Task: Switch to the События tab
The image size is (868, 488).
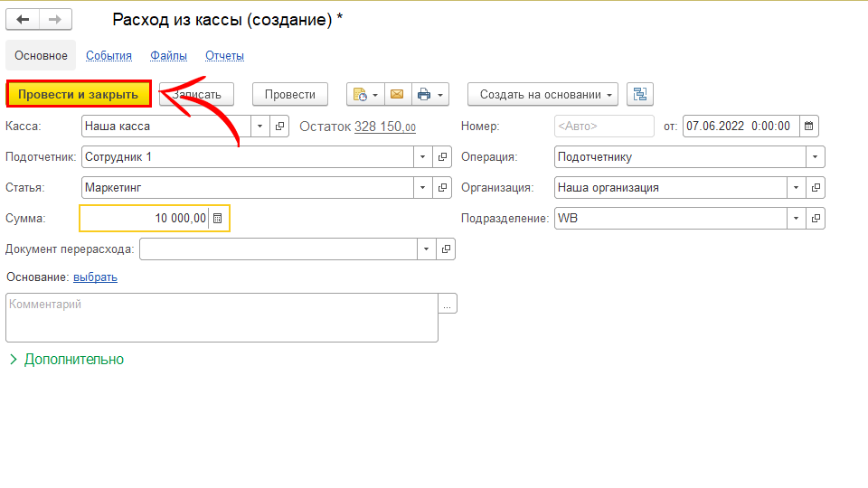Action: tap(108, 56)
